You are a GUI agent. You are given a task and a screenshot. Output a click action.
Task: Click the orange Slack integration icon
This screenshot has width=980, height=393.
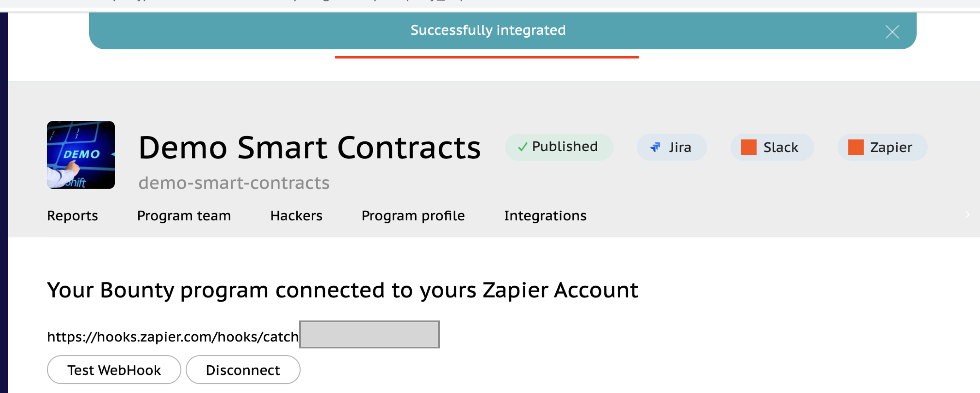pyautogui.click(x=748, y=147)
